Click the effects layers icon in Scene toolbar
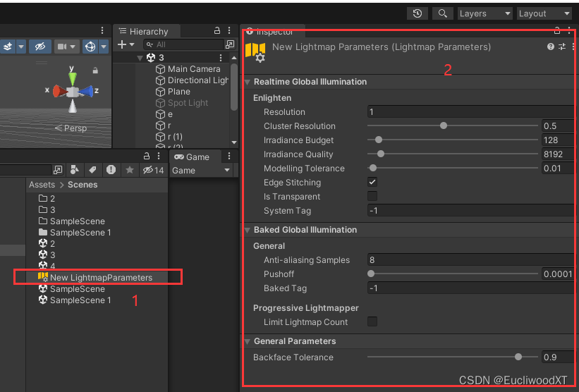Viewport: 579px width, 392px height. pos(8,47)
